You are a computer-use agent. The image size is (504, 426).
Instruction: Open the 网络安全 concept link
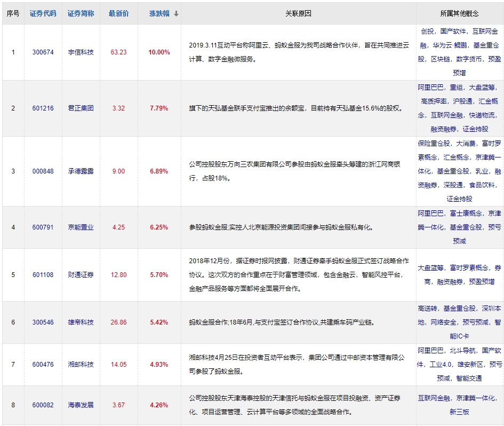click(x=443, y=322)
